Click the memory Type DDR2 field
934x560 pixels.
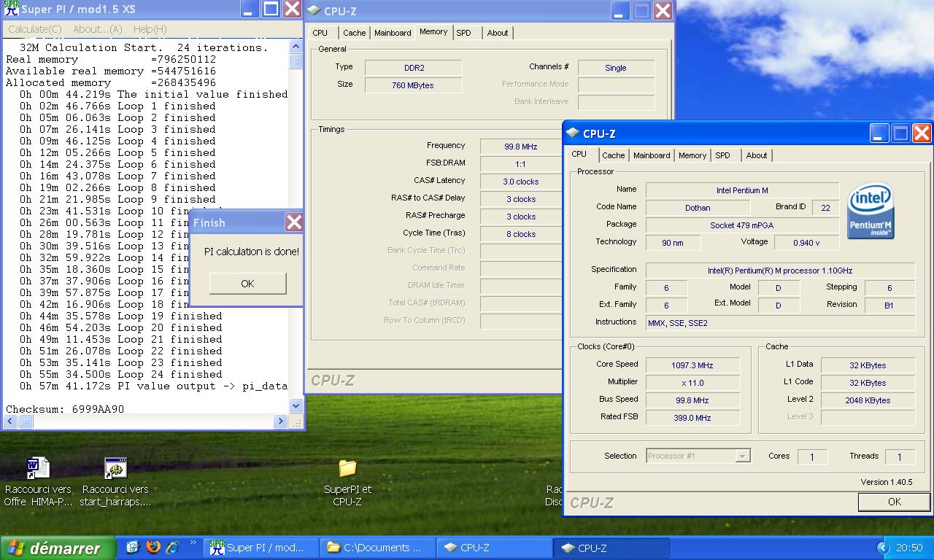pos(414,68)
